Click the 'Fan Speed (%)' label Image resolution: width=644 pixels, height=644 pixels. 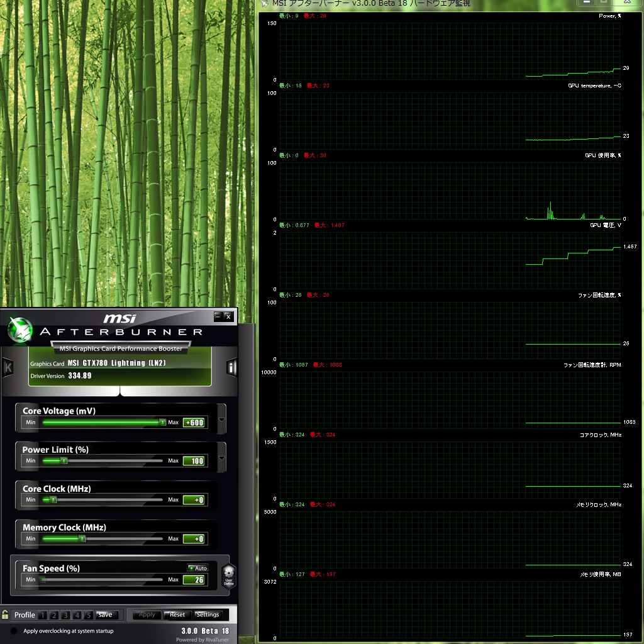click(52, 569)
